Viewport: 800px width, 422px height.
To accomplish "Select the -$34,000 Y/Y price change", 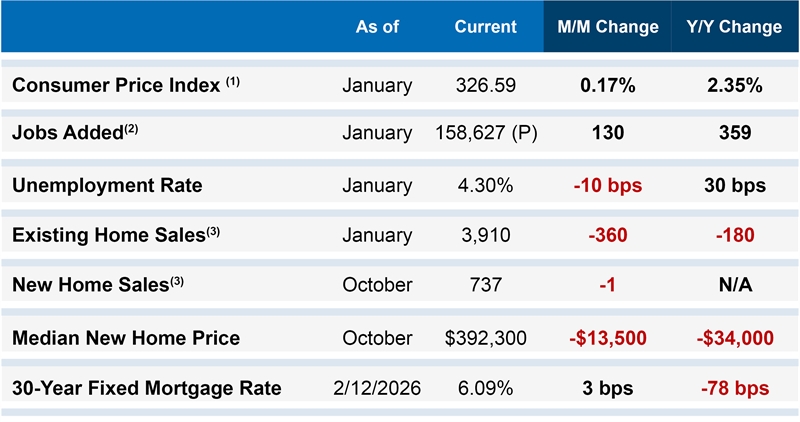I will (x=735, y=338).
